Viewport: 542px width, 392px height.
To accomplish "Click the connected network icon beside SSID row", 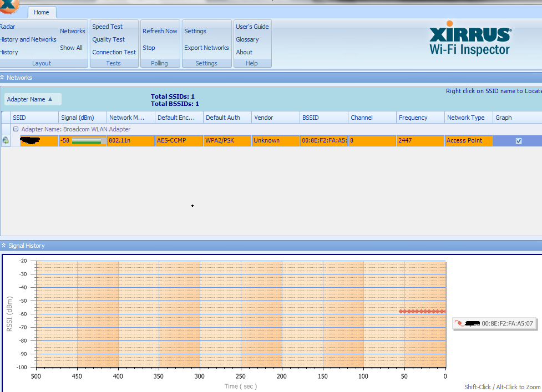I will click(6, 141).
